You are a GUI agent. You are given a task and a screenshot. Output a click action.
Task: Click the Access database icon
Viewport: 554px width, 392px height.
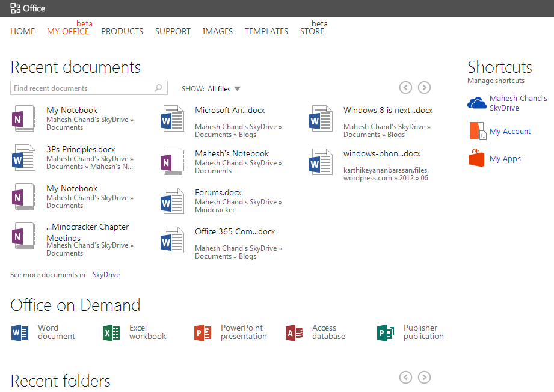pos(294,332)
